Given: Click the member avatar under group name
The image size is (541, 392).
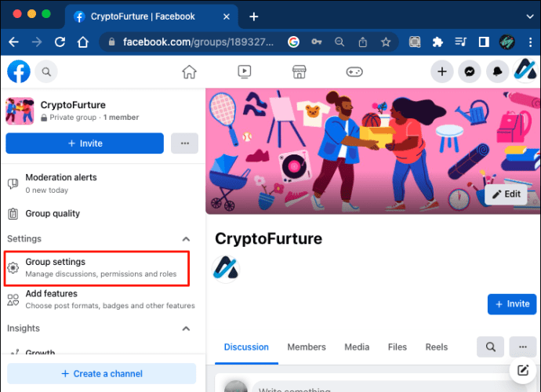Looking at the screenshot, I should 226,269.
